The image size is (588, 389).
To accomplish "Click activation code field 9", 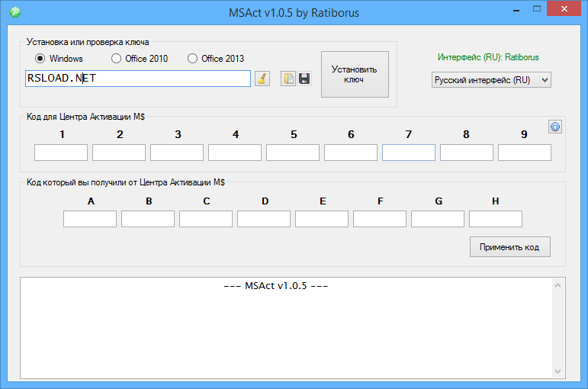I will [525, 153].
